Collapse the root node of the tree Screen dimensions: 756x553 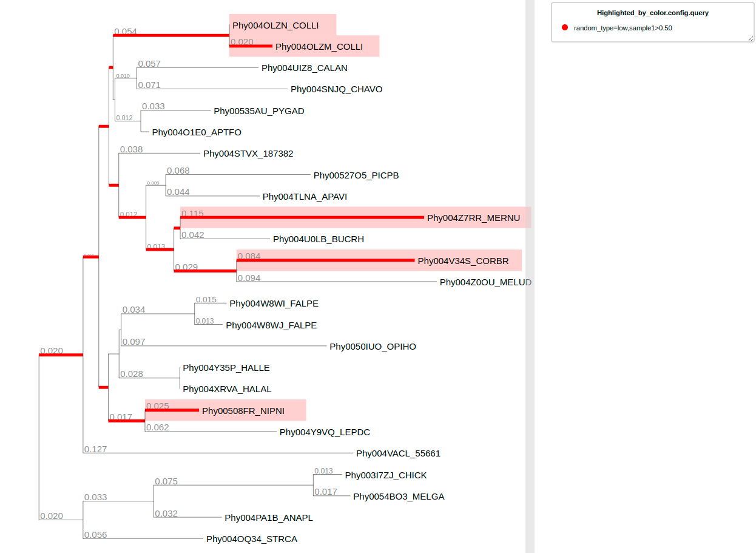point(39,436)
